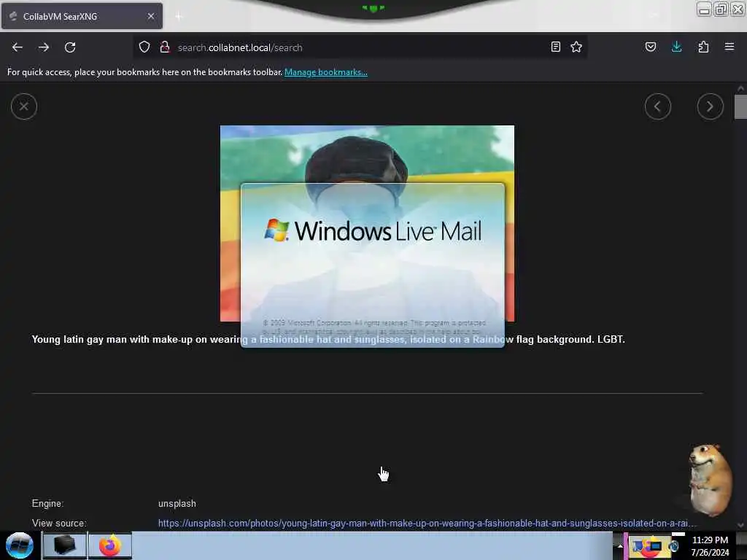Open the extensions puzzle icon
This screenshot has width=747, height=560.
[x=703, y=47]
